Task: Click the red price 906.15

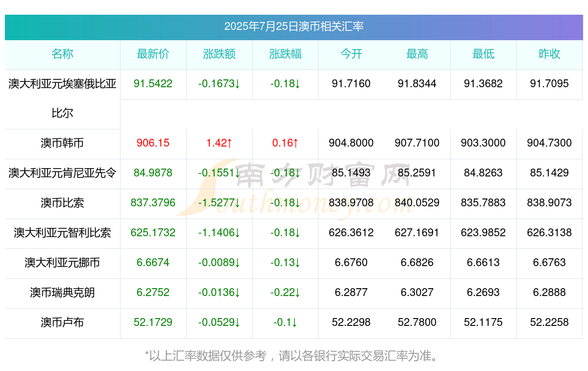Action: (153, 143)
